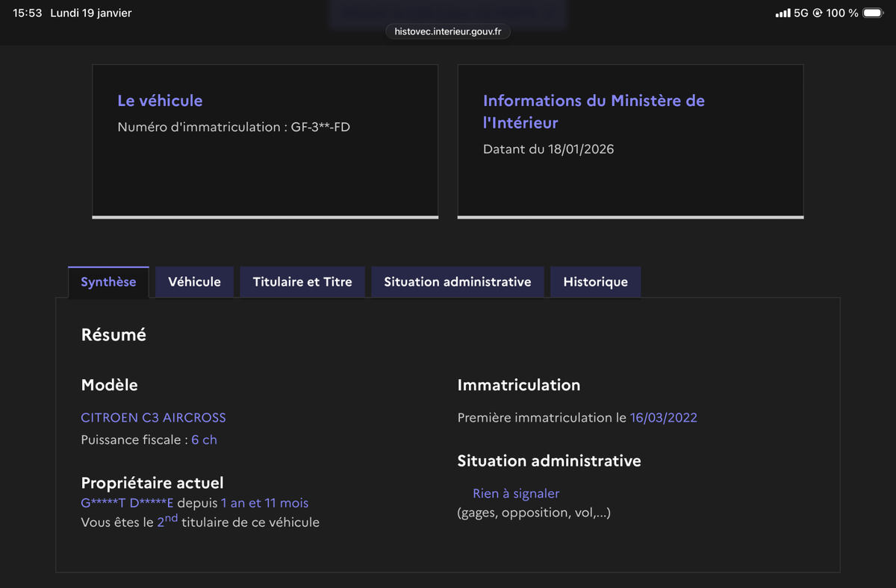Click the "Rien à signaler" status link
Viewport: 896px width, 588px height.
(x=517, y=493)
